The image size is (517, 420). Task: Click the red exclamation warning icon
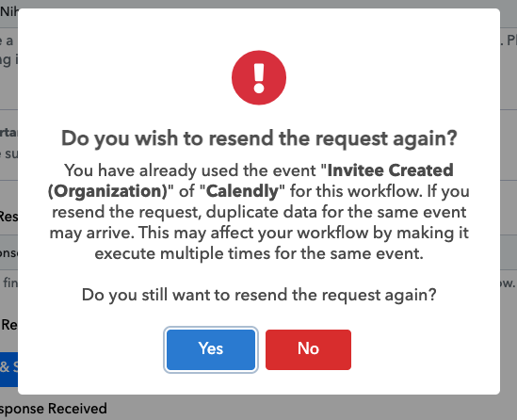click(x=259, y=77)
